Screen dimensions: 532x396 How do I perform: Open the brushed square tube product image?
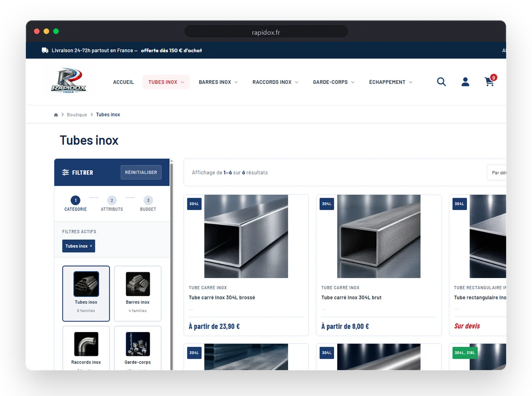pyautogui.click(x=246, y=236)
